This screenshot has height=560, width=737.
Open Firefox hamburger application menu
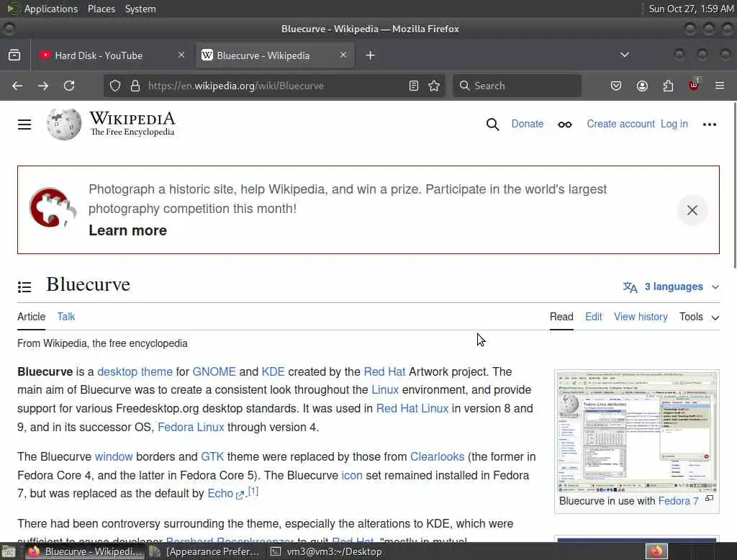(x=720, y=86)
